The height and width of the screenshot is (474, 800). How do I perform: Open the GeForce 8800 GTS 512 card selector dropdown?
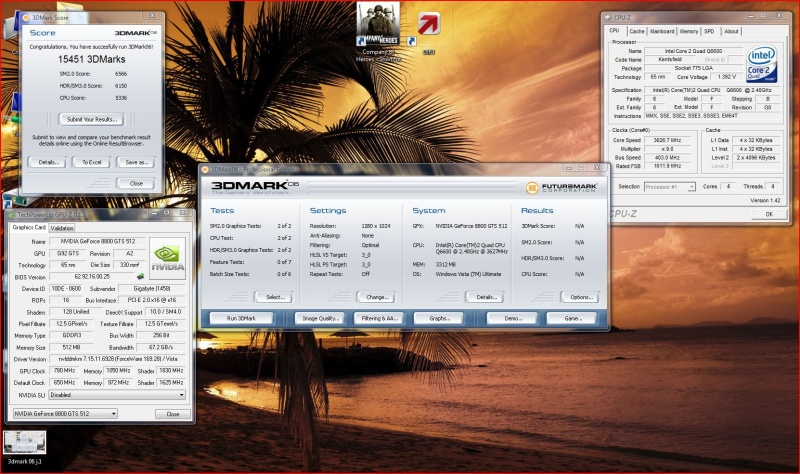pos(65,414)
